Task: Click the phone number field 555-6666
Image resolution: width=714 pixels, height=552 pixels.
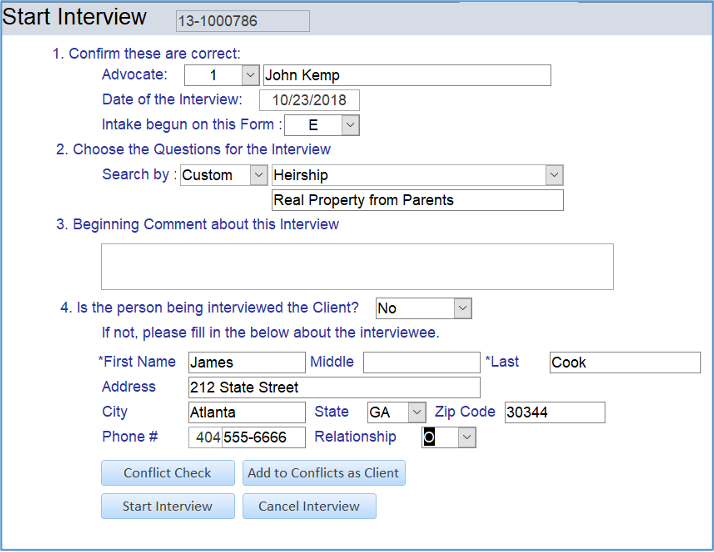Action: [263, 437]
